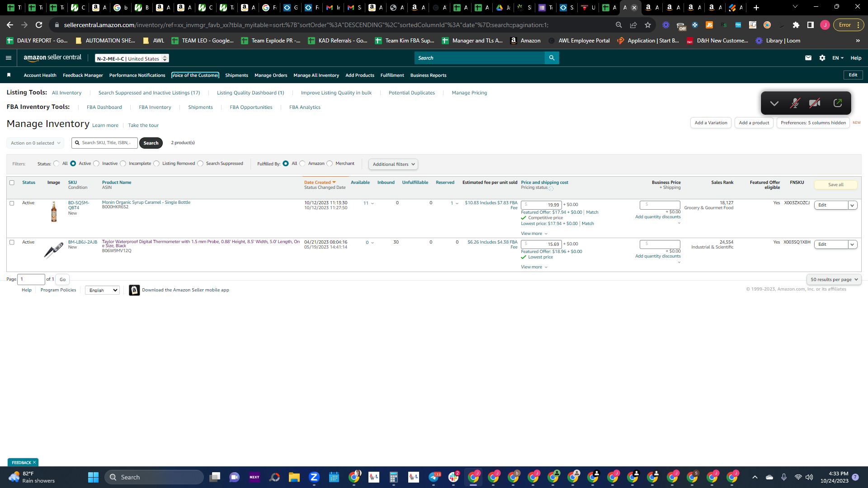Open Fulfillment menu item
Viewport: 868px width, 488px height.
tap(392, 75)
